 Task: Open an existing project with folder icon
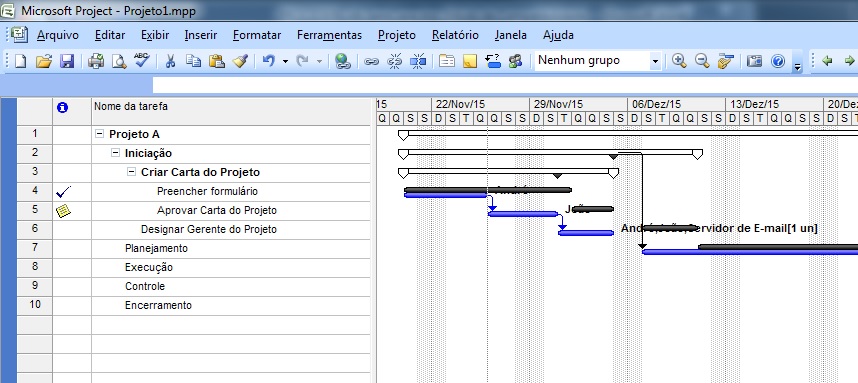point(43,61)
